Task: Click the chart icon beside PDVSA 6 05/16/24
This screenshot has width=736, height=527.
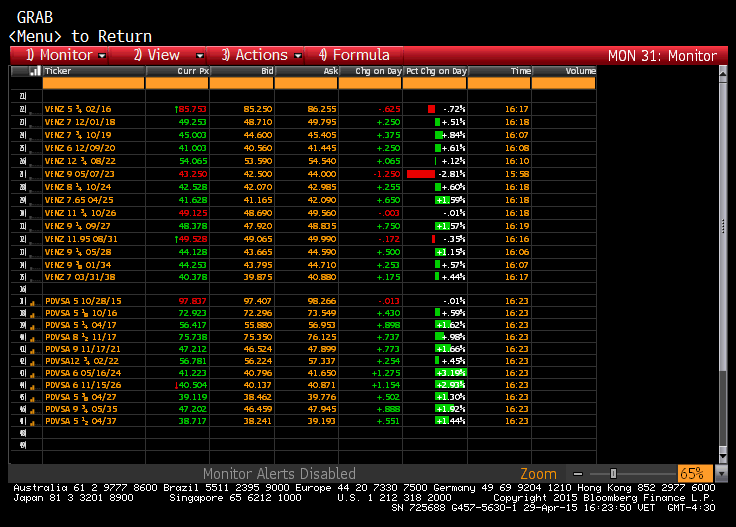Action: [32, 374]
